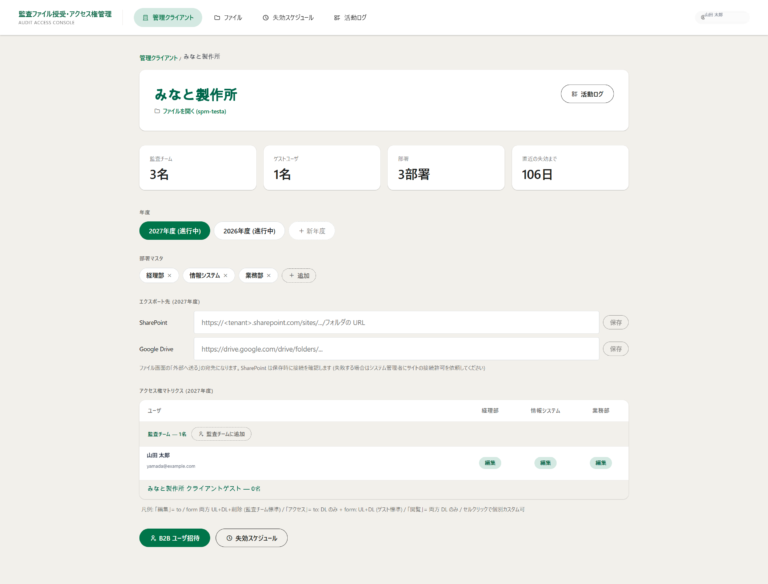Image resolution: width=768 pixels, height=584 pixels.
Task: Click the B2B ユーザ招待 button
Action: [x=175, y=538]
